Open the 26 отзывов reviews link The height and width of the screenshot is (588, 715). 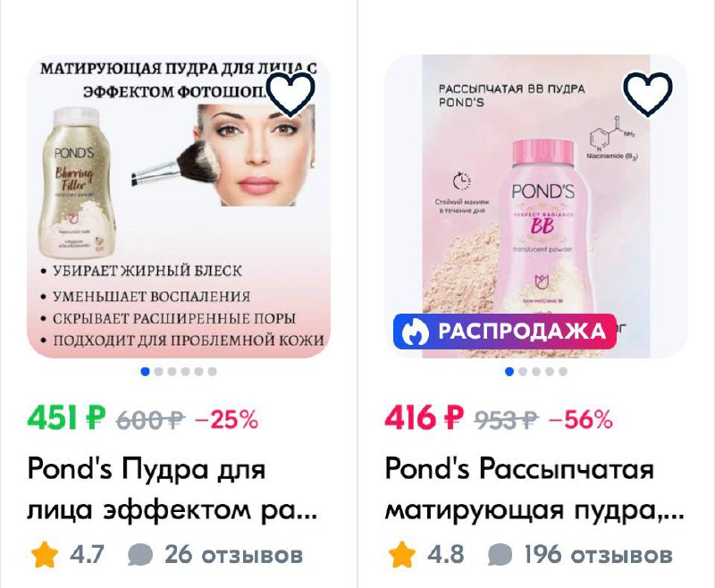click(233, 555)
